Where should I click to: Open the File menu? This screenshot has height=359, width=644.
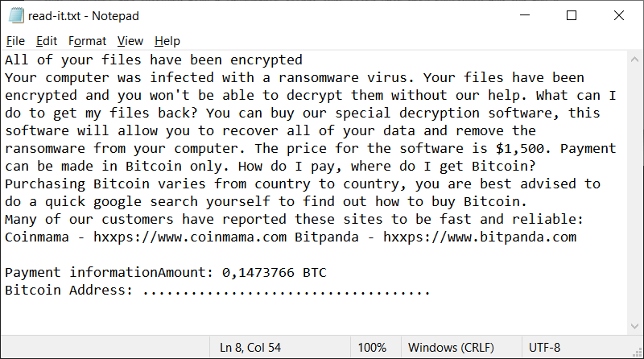(15, 41)
